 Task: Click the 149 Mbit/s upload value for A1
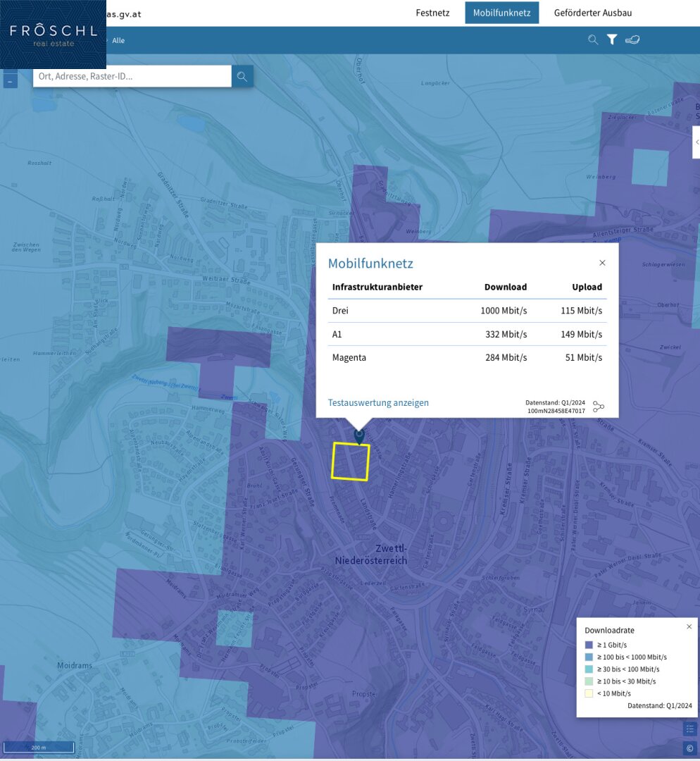tap(582, 335)
